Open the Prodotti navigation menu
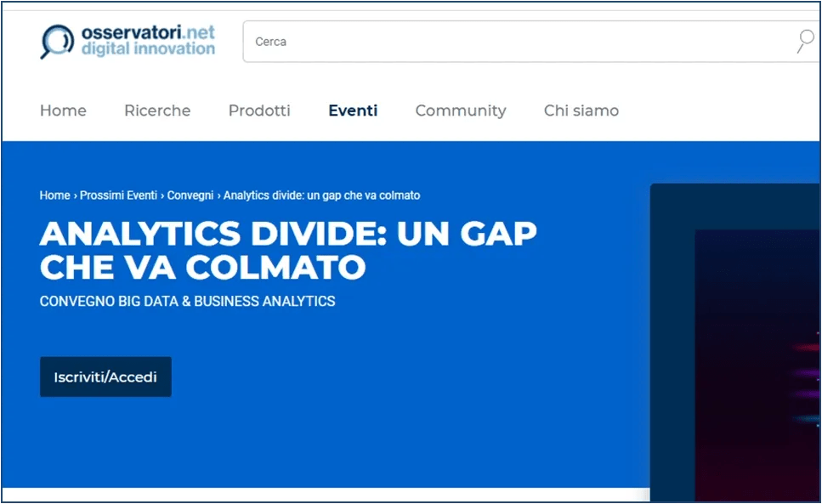 pyautogui.click(x=259, y=110)
